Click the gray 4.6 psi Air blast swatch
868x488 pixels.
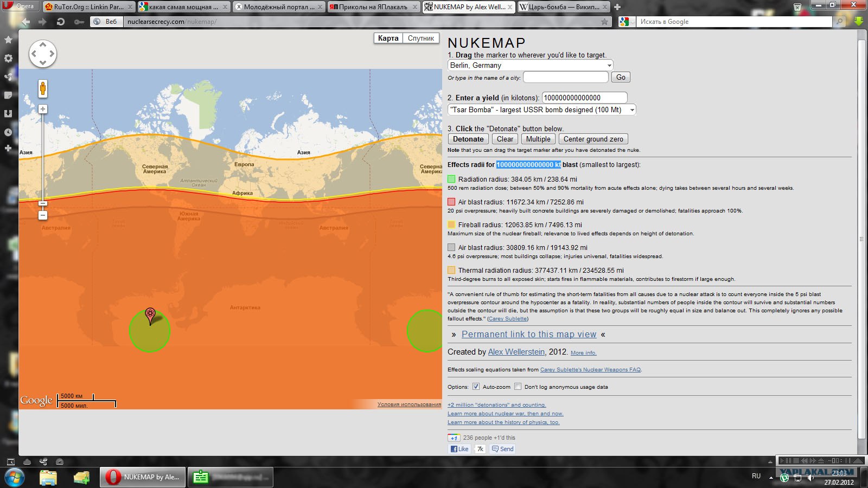pyautogui.click(x=451, y=247)
